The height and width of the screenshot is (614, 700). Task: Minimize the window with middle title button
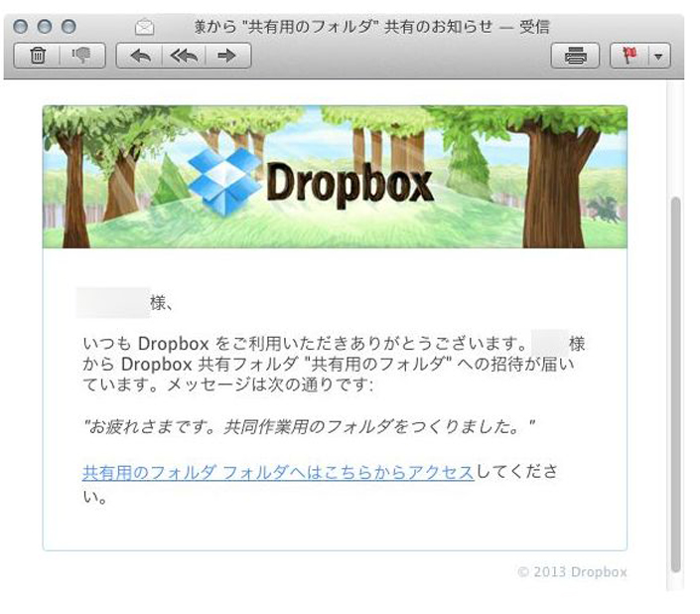45,27
